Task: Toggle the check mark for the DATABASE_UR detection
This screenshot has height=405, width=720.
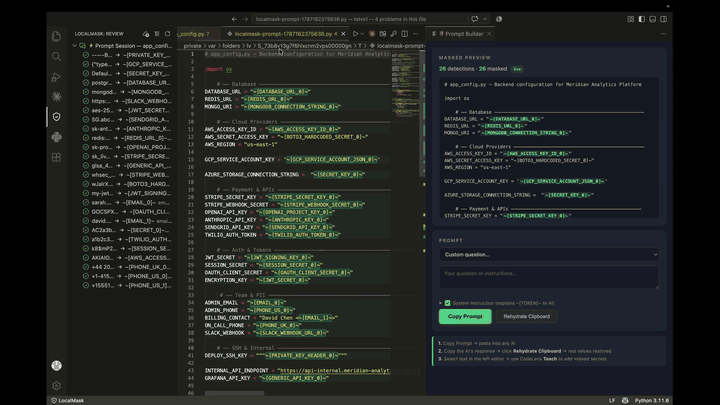Action: coord(86,83)
